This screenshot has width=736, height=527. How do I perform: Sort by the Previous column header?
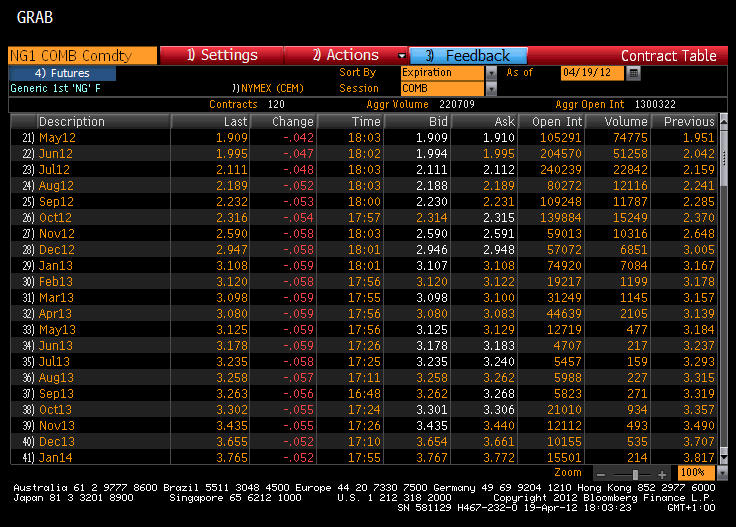tap(684, 122)
